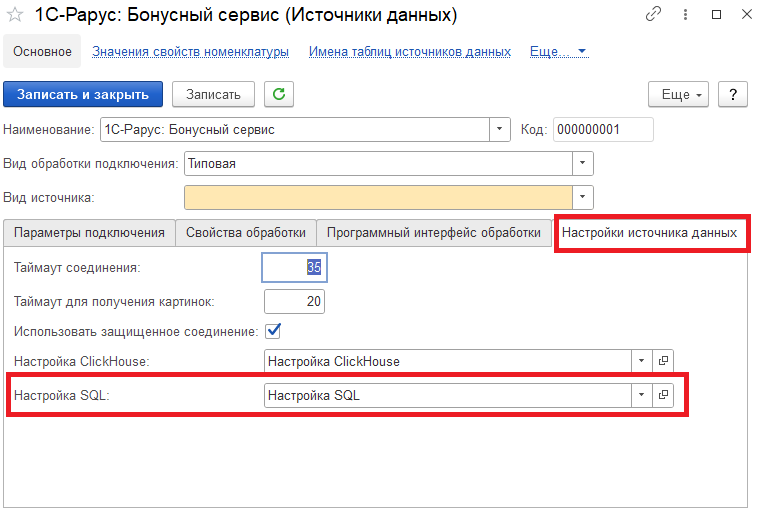Image resolution: width=759 pixels, height=517 pixels.
Task: Click the 'Таймаут соединения' field with 35
Action: [294, 267]
